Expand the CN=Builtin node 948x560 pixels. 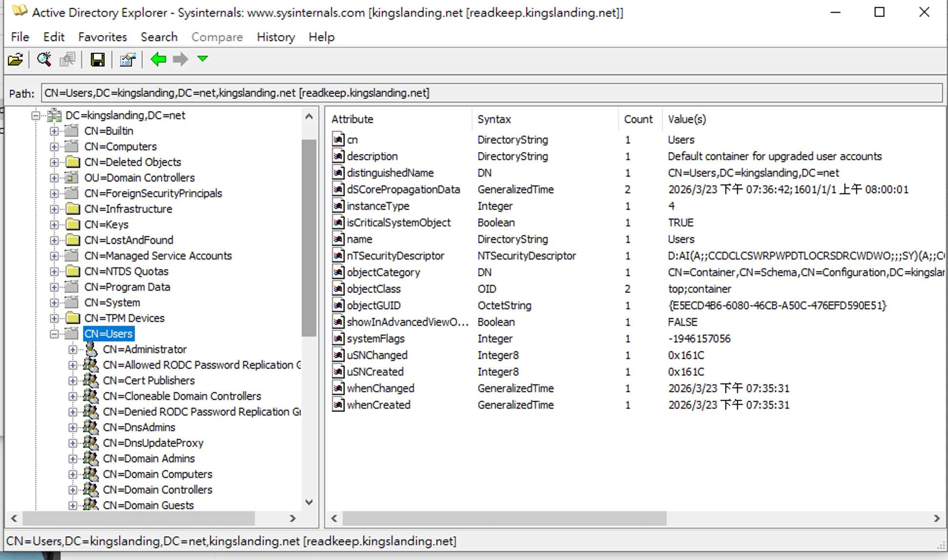(x=54, y=131)
